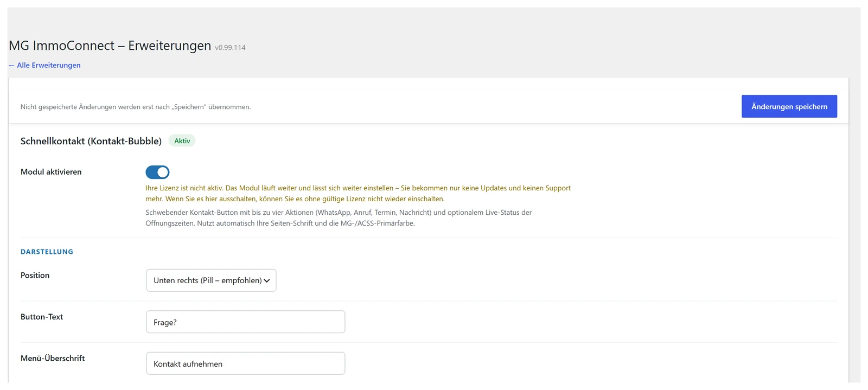This screenshot has width=868, height=390.
Task: Click the Menü-Überschrift label
Action: 53,359
